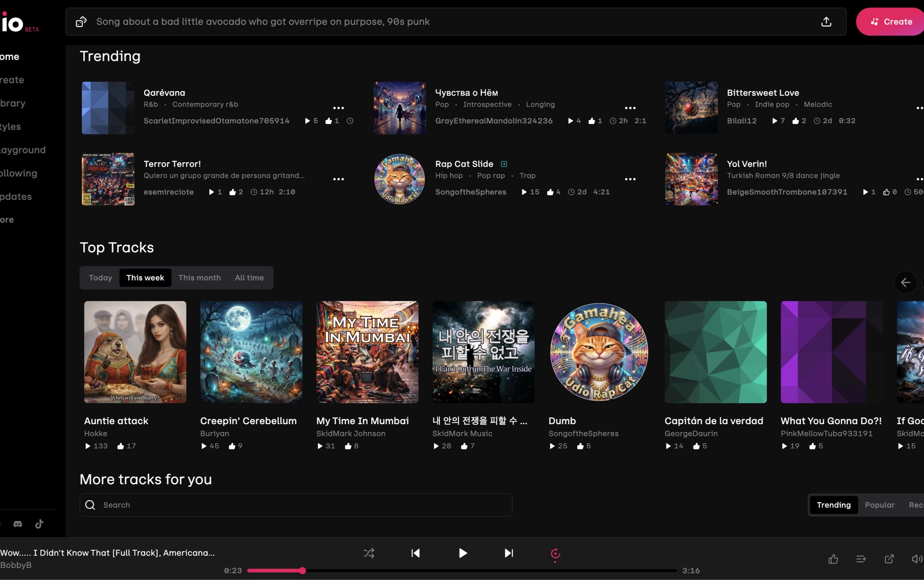
Task: Open artist GeorgeDaurin profile link
Action: pos(691,433)
